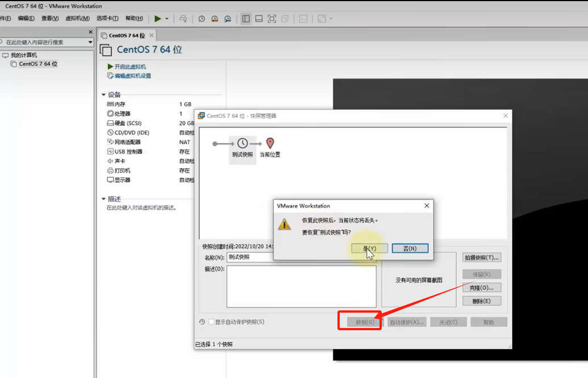Click the full screen mode icon

point(272,19)
